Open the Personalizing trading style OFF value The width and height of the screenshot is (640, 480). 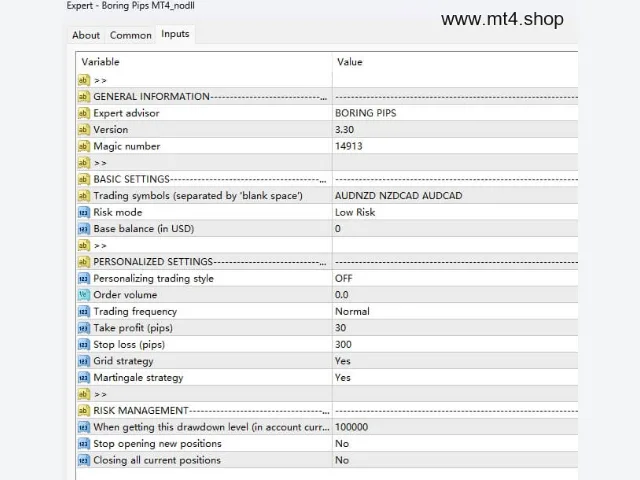point(343,278)
